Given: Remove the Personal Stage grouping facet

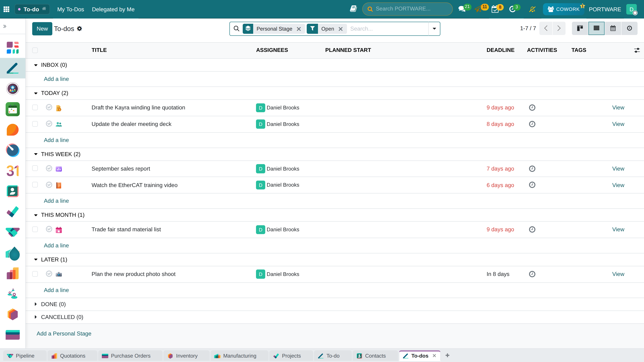Looking at the screenshot, I should click(299, 29).
